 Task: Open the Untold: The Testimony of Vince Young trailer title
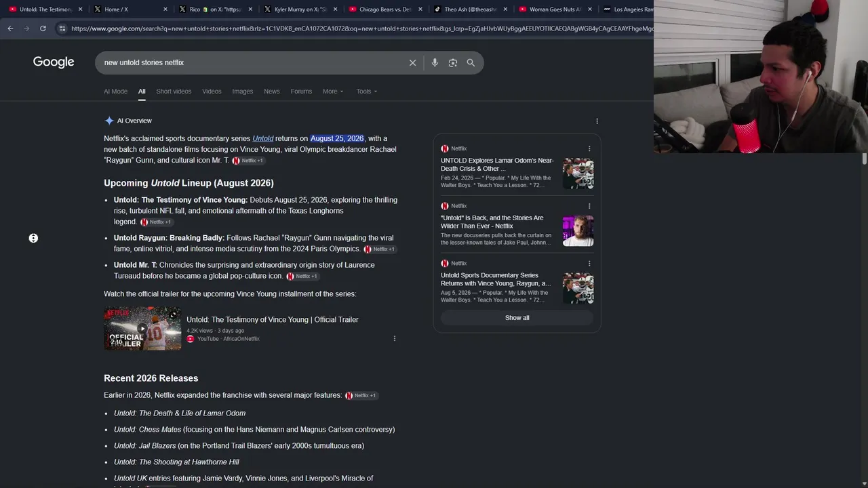(x=273, y=320)
